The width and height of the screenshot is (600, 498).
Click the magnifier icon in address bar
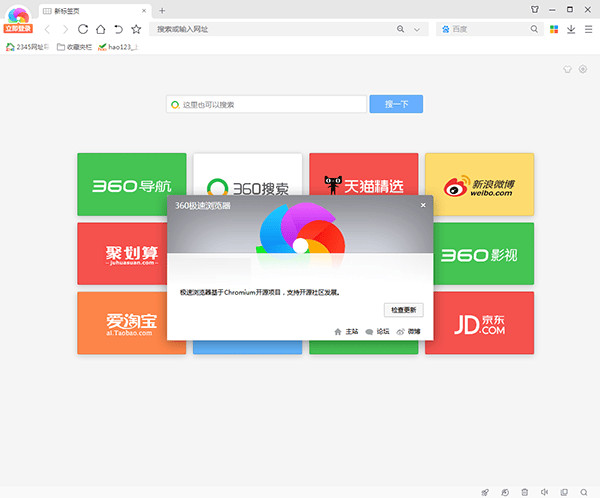tap(400, 29)
